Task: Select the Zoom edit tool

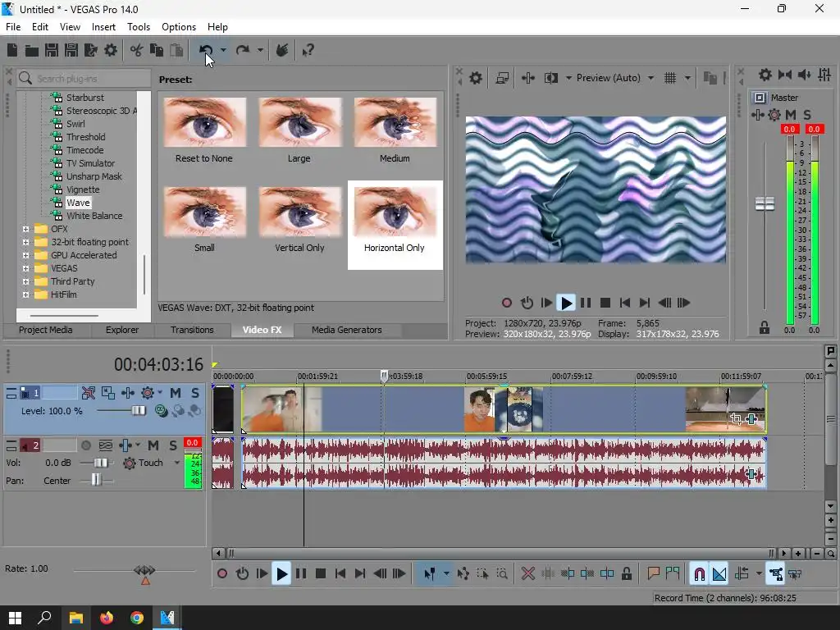Action: (x=502, y=573)
